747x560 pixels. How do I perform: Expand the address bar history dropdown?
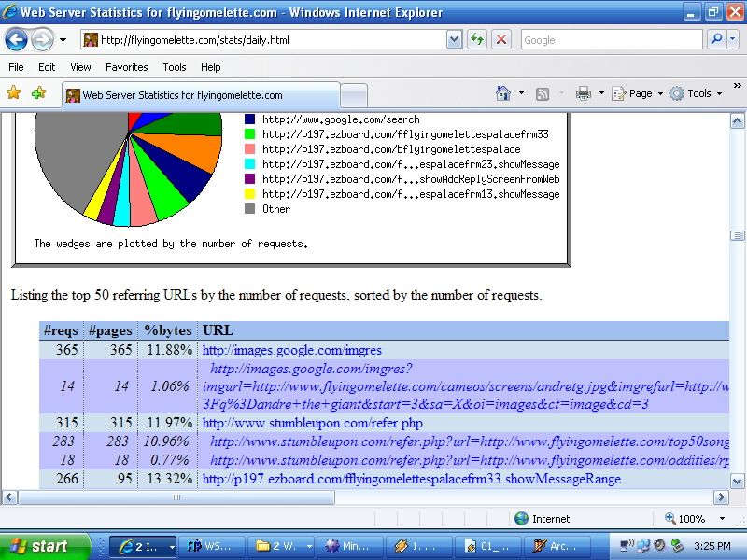[455, 40]
